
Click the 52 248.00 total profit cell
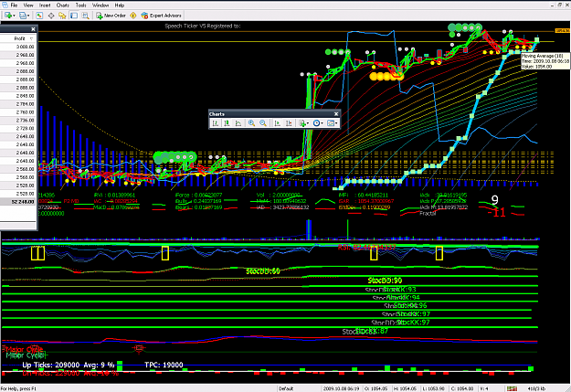(17, 202)
